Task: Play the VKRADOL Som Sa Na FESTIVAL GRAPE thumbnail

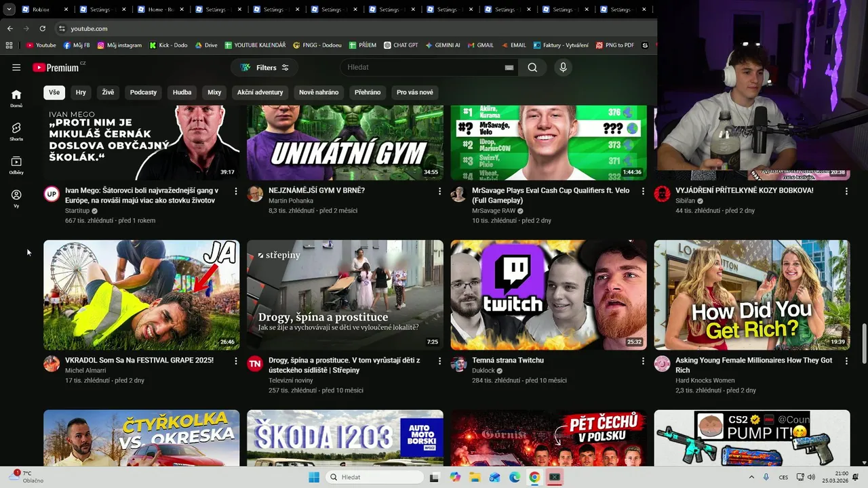Action: pos(142,295)
